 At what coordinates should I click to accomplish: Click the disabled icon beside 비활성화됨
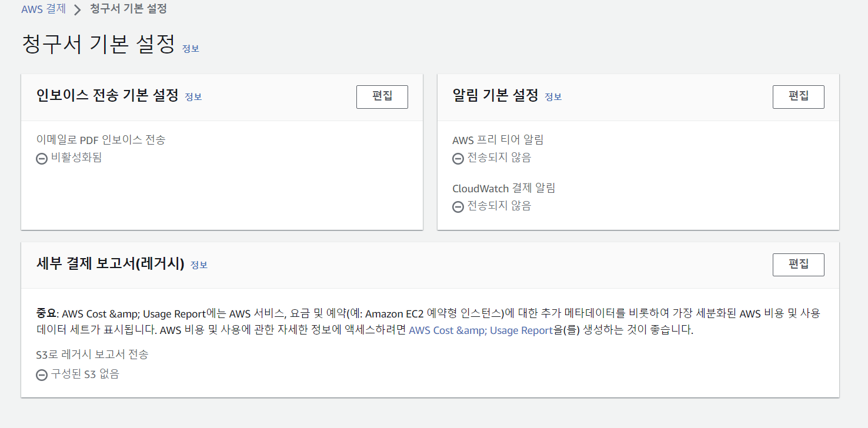[x=42, y=158]
